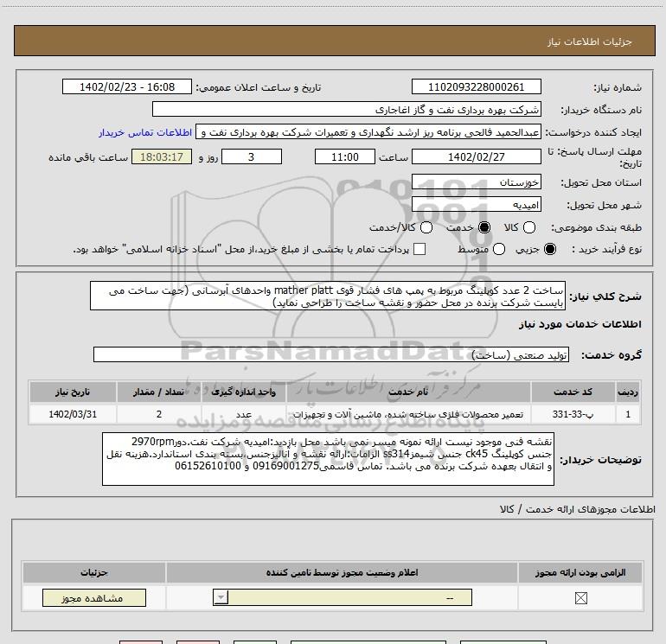Screen dimensions: 666x644
Task: Click the unit cell عدد
Action: click(x=243, y=414)
